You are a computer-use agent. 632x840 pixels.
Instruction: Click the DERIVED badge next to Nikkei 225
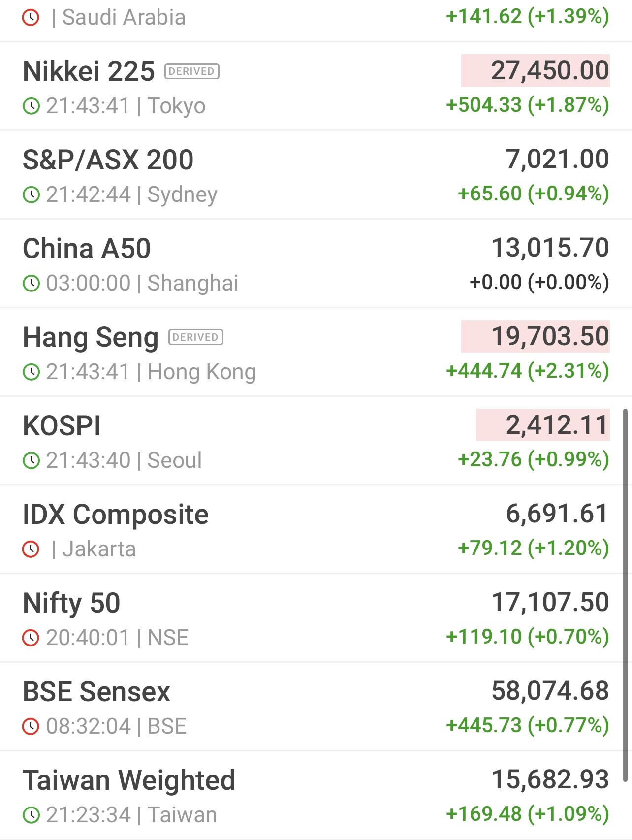[191, 71]
